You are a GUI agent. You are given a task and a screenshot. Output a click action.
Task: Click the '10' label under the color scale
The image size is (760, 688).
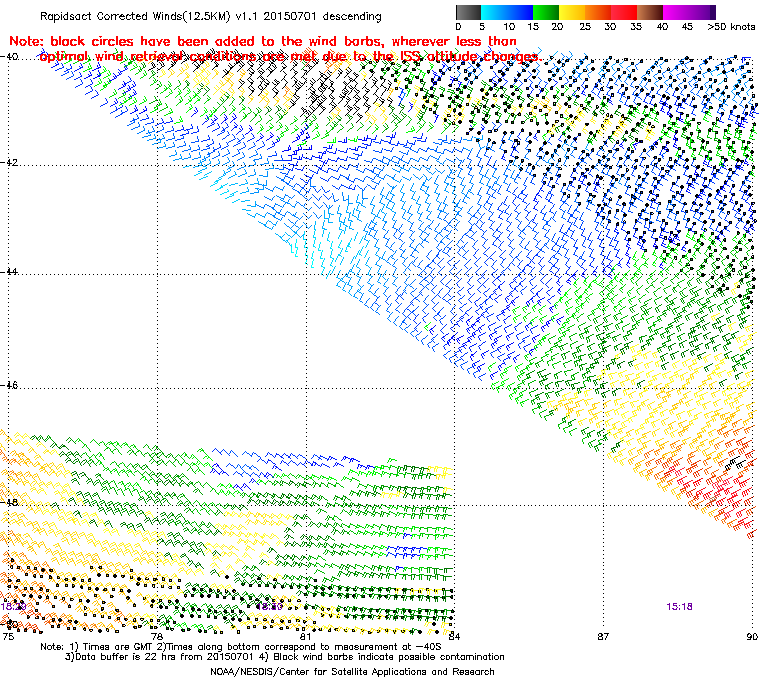tap(509, 27)
